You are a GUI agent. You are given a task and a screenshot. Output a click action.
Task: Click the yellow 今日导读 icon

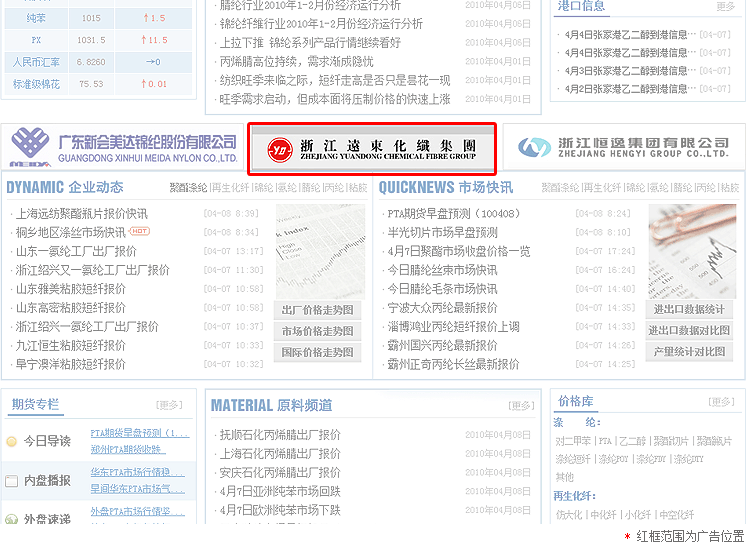[x=11, y=441]
